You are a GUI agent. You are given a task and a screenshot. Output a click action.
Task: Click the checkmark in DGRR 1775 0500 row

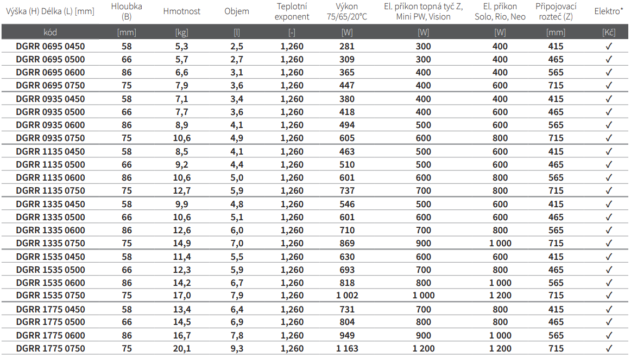(x=608, y=322)
